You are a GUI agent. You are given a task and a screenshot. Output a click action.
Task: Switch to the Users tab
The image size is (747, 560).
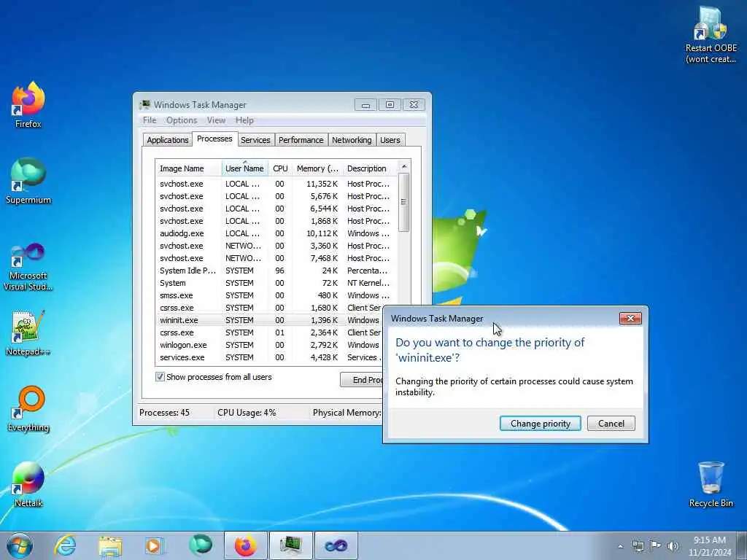[x=390, y=140]
